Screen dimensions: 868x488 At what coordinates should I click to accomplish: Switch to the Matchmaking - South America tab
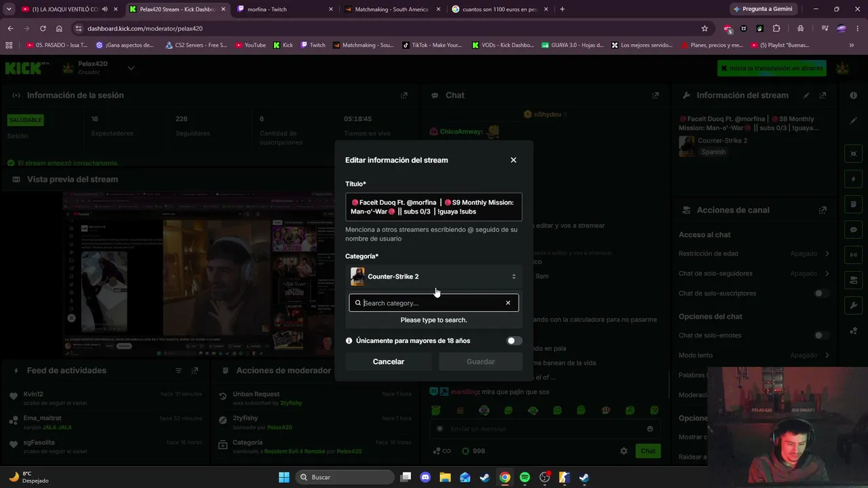[x=391, y=9]
